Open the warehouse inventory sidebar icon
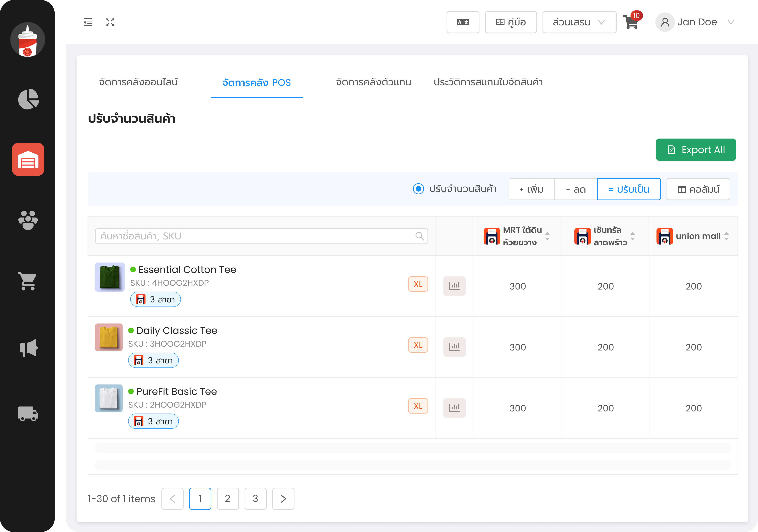Viewport: 758px width, 532px height. 28,159
